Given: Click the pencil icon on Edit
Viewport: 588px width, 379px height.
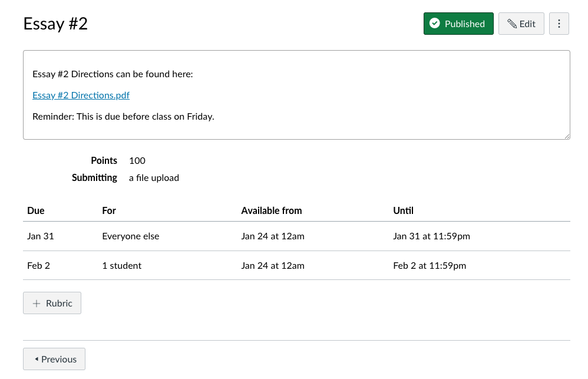Looking at the screenshot, I should (x=512, y=24).
